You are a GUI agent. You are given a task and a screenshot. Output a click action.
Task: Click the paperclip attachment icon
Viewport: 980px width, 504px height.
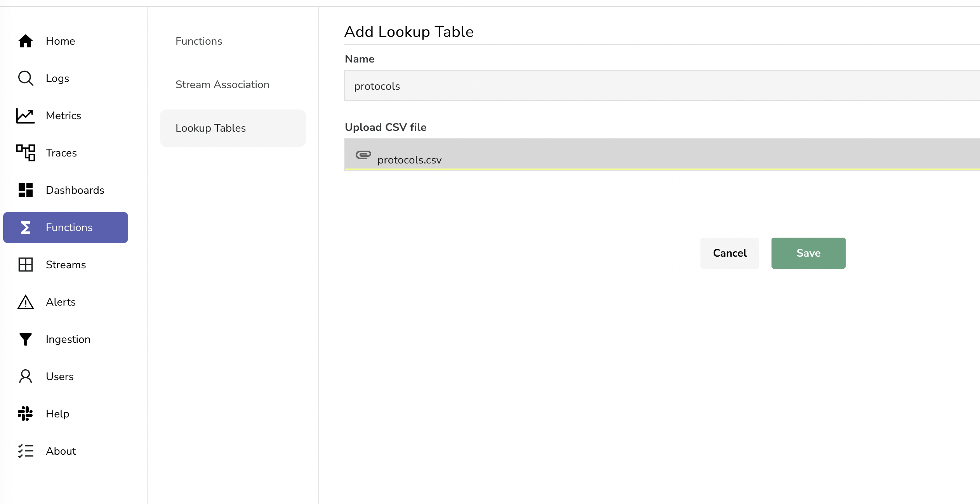[x=363, y=155]
